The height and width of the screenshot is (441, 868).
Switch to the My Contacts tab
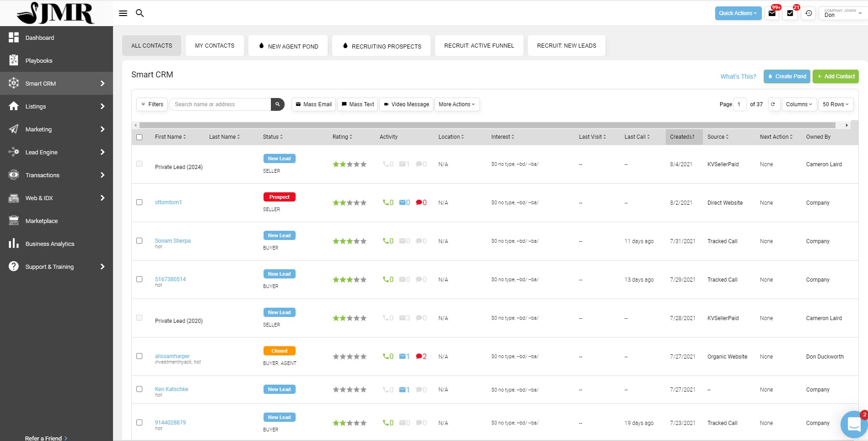pyautogui.click(x=215, y=46)
